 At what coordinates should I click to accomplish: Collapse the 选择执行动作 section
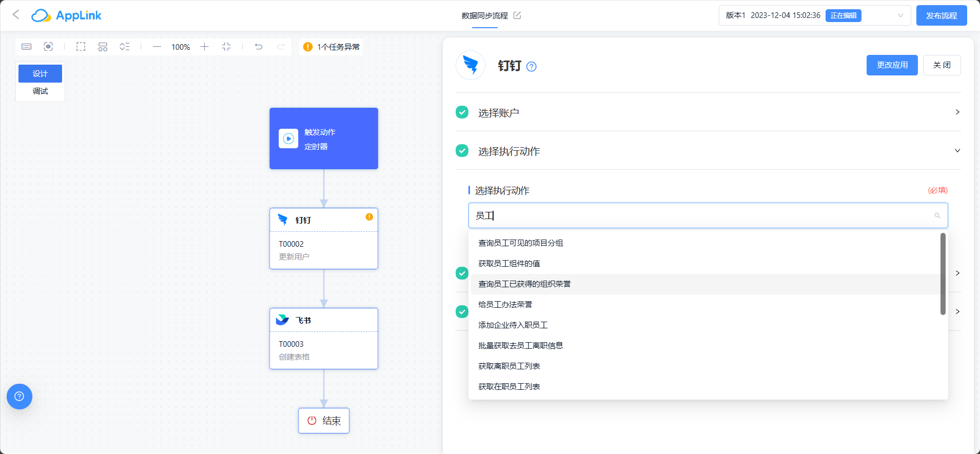point(708,151)
